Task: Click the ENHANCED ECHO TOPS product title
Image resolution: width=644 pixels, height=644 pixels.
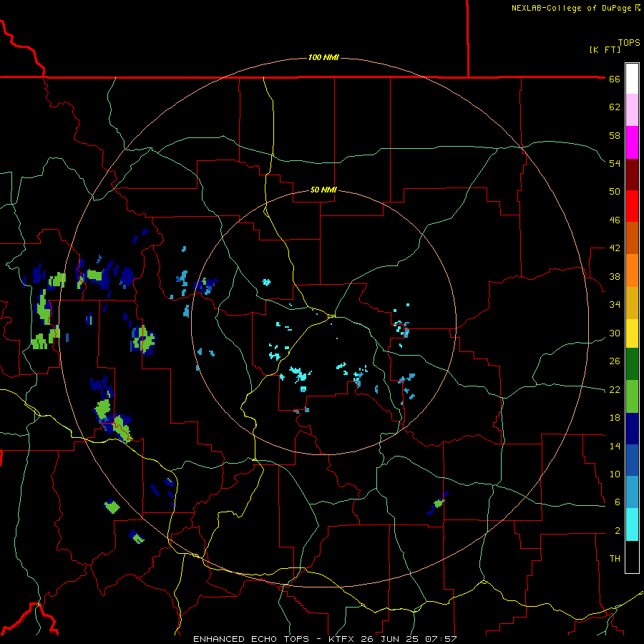Action: click(251, 639)
